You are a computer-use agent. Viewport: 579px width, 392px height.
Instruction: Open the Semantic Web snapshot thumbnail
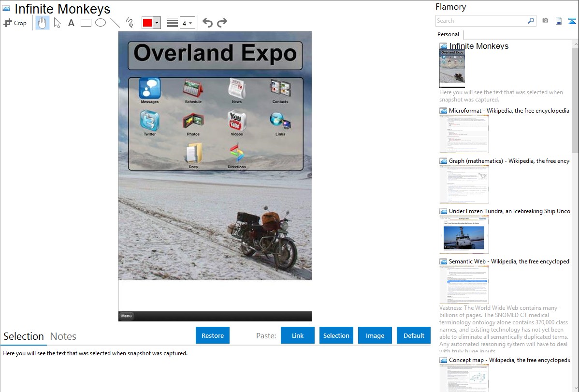tap(464, 285)
